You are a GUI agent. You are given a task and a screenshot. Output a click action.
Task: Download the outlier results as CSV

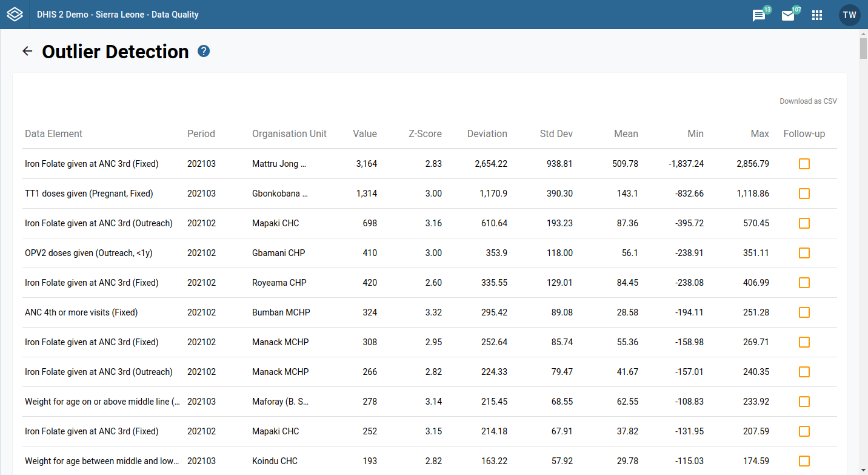point(808,101)
